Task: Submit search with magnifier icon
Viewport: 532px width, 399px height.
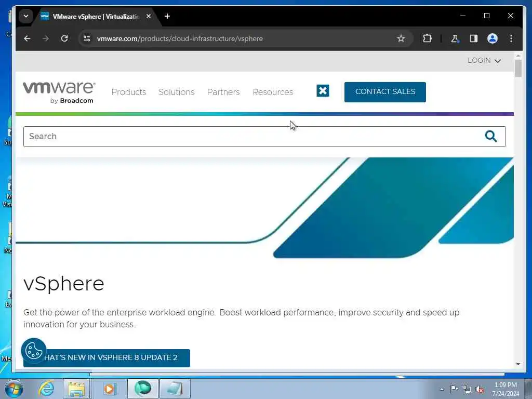Action: (490, 137)
